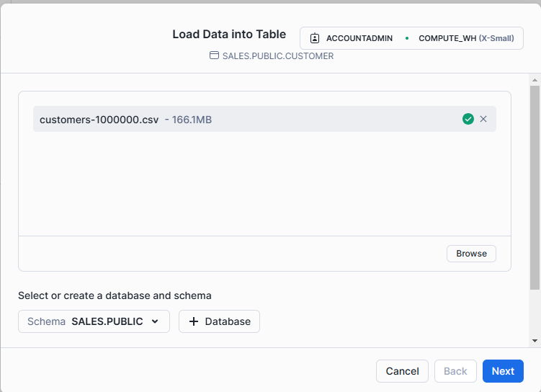This screenshot has height=392, width=541.
Task: Remove customers-1000000.csv using the X icon
Action: pos(483,119)
